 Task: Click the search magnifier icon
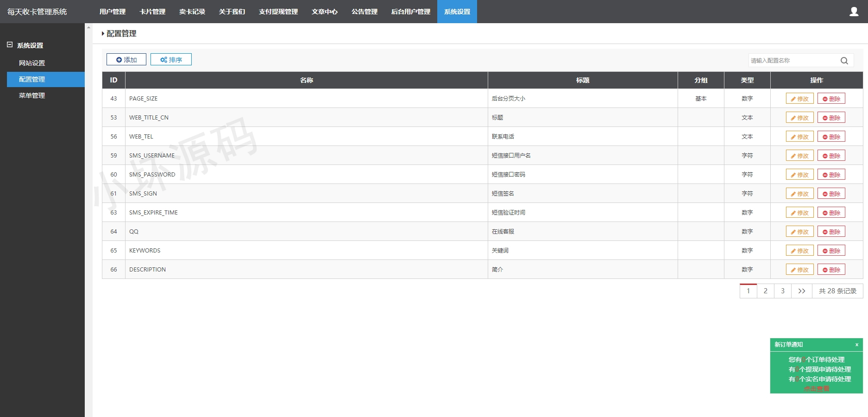pyautogui.click(x=844, y=61)
